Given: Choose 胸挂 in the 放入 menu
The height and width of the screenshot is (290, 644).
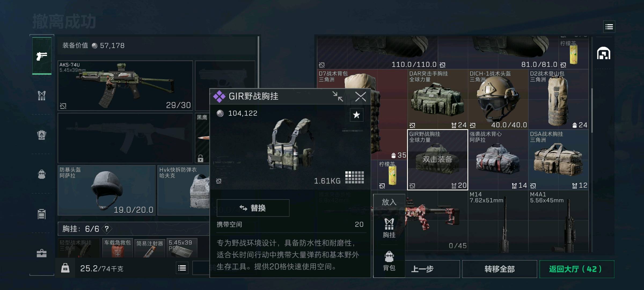Looking at the screenshot, I should pos(389,228).
